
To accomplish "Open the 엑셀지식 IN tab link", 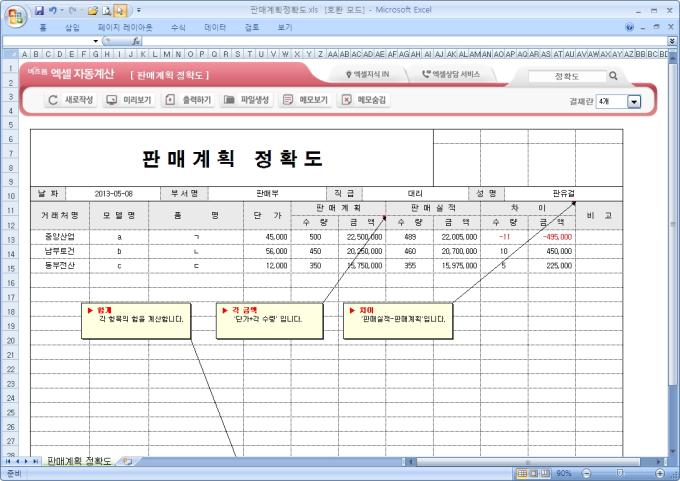I will (367, 75).
